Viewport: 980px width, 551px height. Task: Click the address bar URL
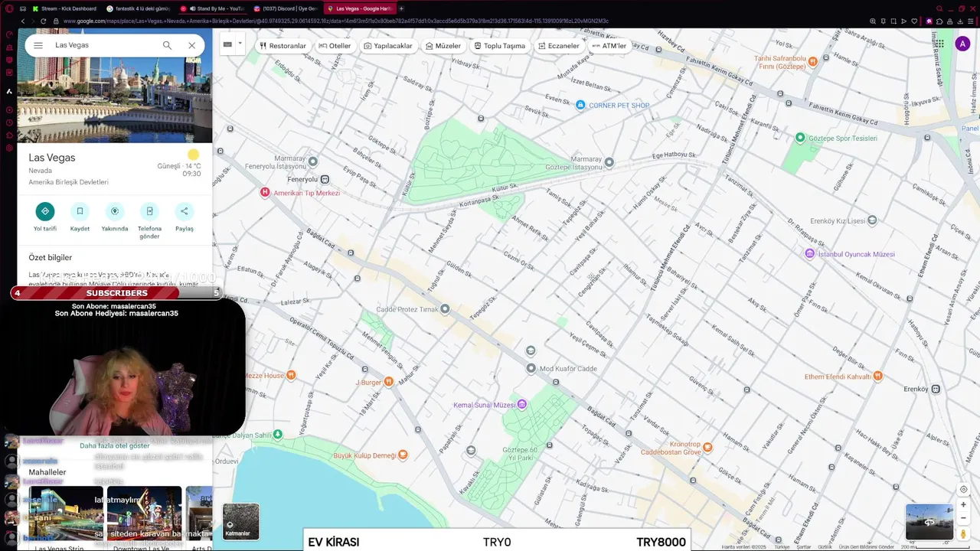(x=335, y=21)
